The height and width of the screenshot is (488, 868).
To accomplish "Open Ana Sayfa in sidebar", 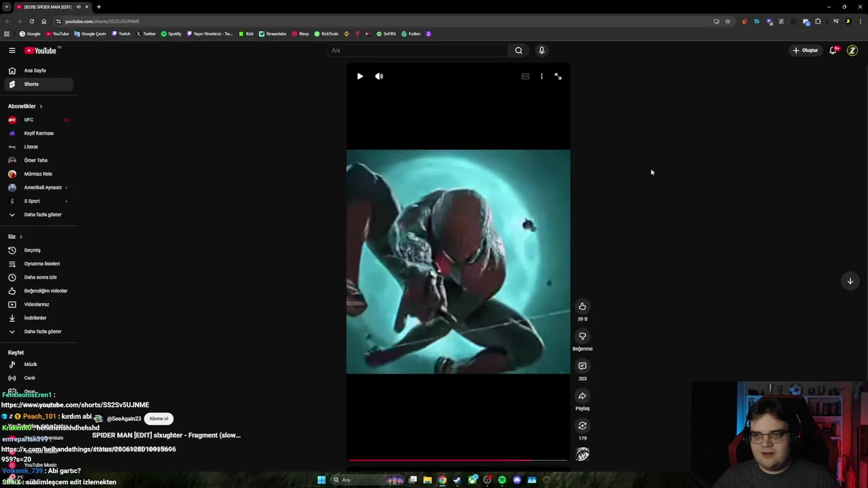I will tap(39, 70).
